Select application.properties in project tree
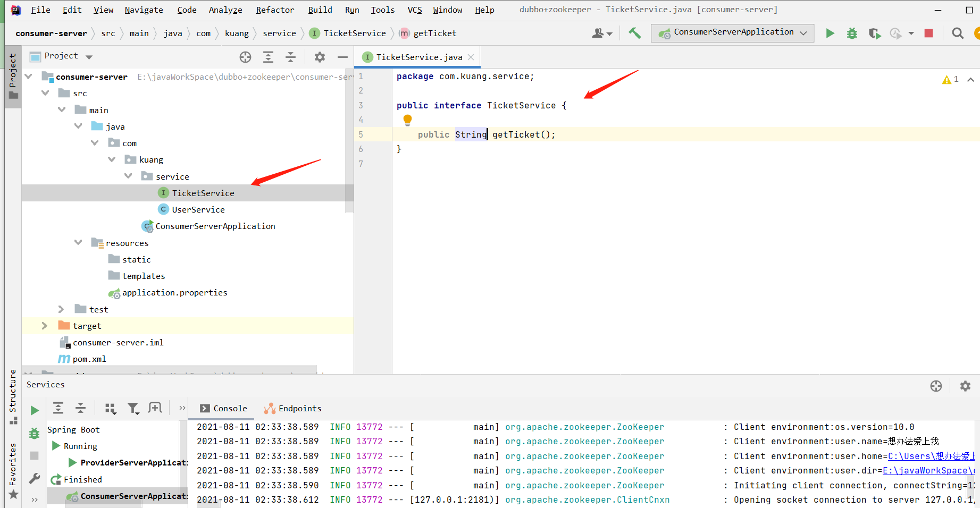The image size is (980, 508). [174, 292]
